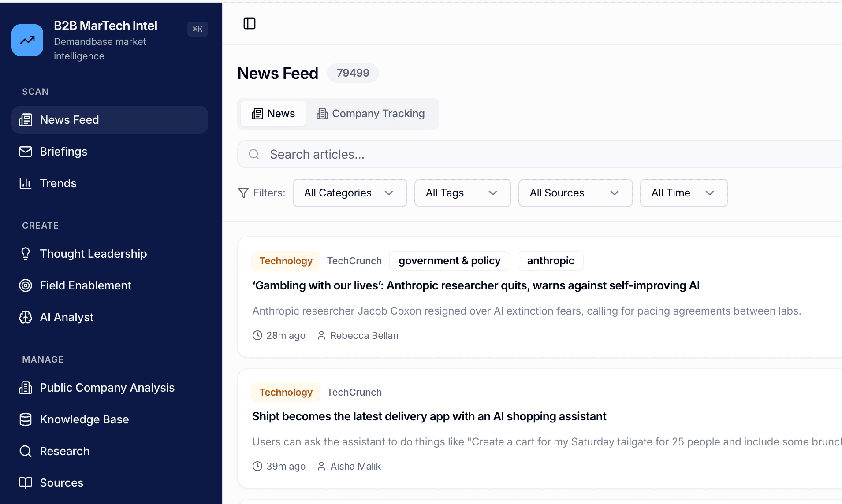Viewport: 842px width, 504px height.
Task: Click the 39m ago timestamp
Action: point(286,466)
